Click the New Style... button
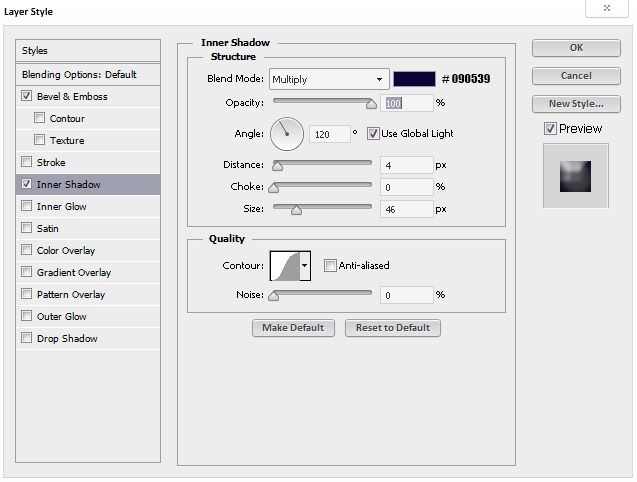This screenshot has width=637, height=482. (576, 104)
